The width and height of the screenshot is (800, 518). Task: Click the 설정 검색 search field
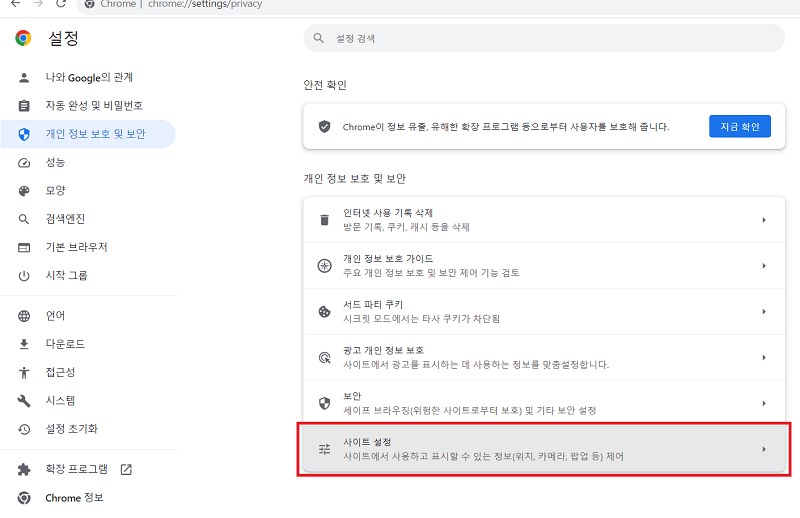coord(544,38)
